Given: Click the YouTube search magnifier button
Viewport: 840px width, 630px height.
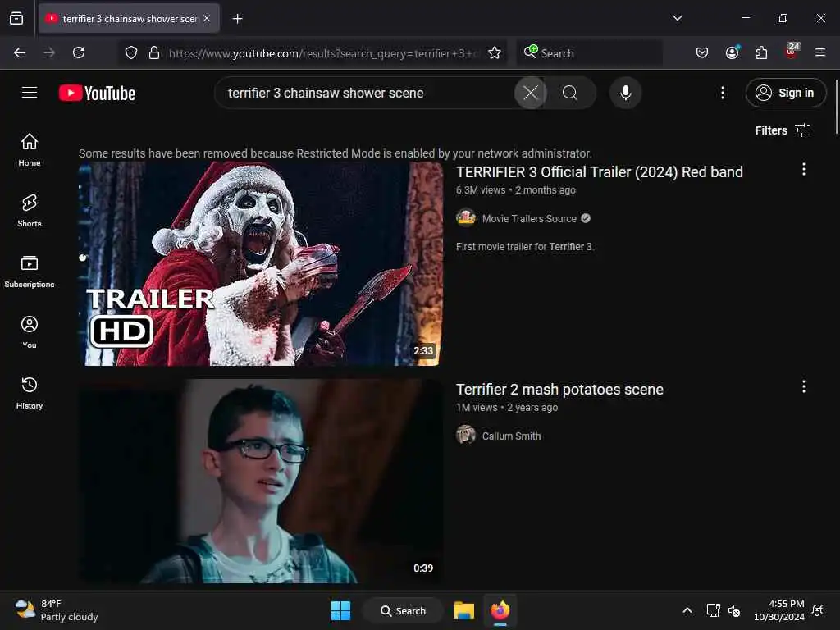Looking at the screenshot, I should coord(570,93).
